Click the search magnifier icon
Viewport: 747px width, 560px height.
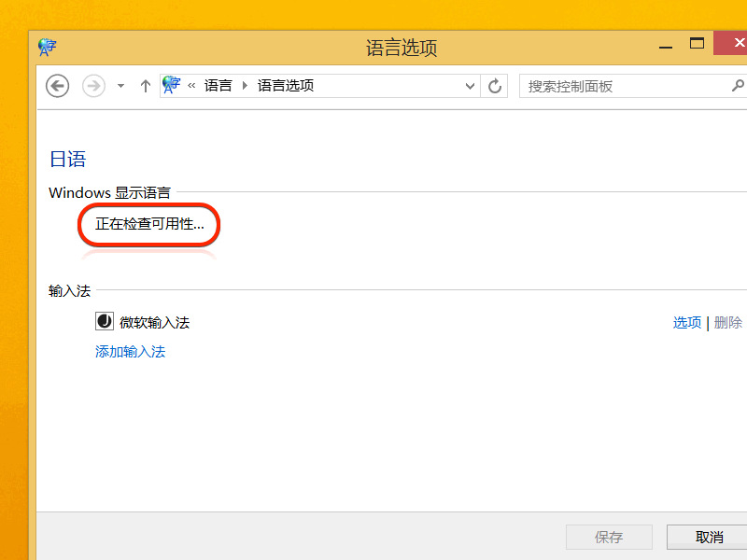[737, 86]
